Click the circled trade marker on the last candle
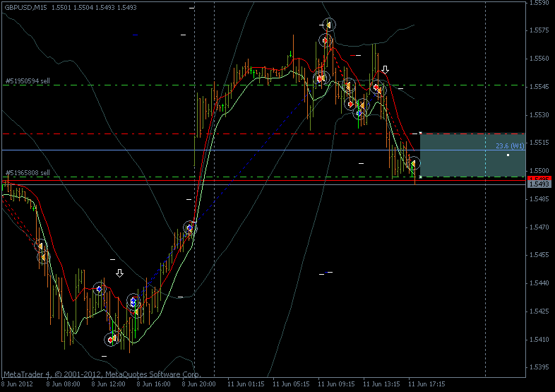 coord(413,163)
